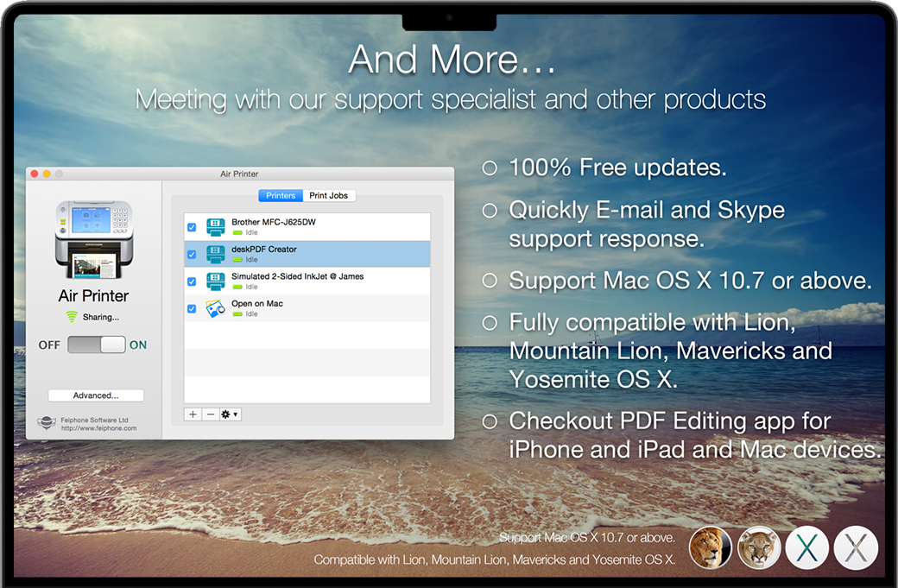Screen dimensions: 898x588
Task: Uncheck the deskPDF Creator checkbox
Action: pos(192,254)
